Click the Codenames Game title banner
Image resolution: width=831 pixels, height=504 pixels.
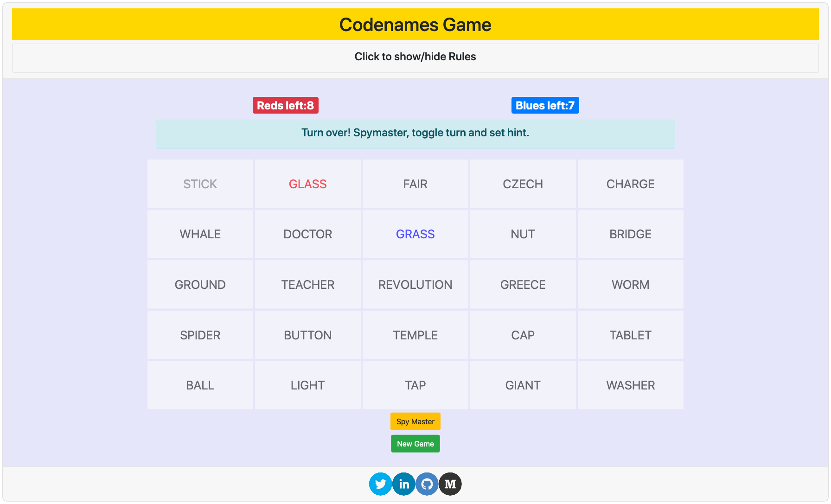point(415,24)
